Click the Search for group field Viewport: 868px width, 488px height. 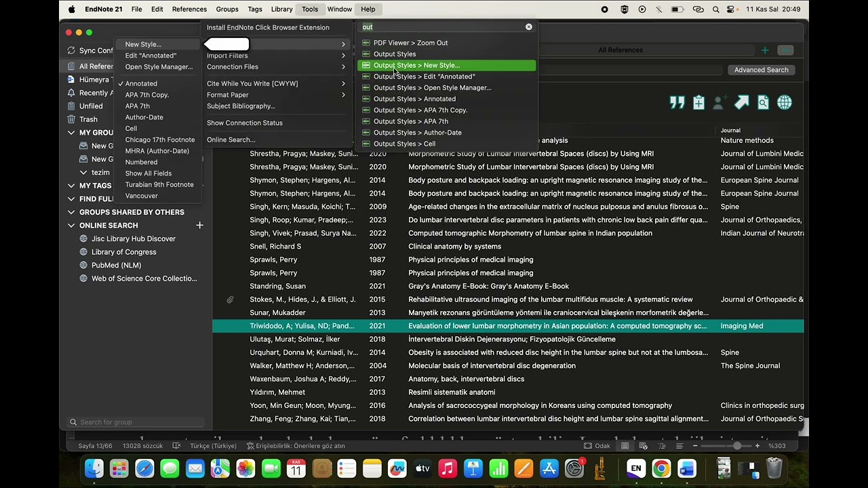(x=136, y=422)
